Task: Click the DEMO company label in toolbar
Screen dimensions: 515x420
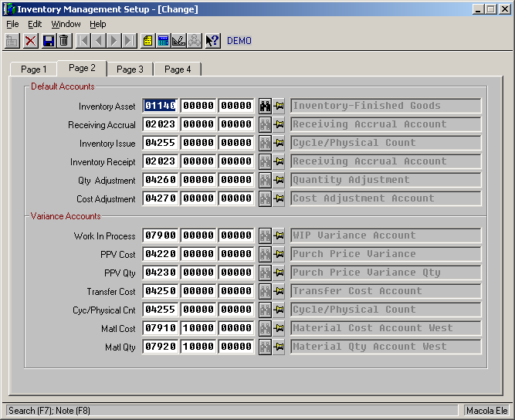Action: [x=239, y=41]
